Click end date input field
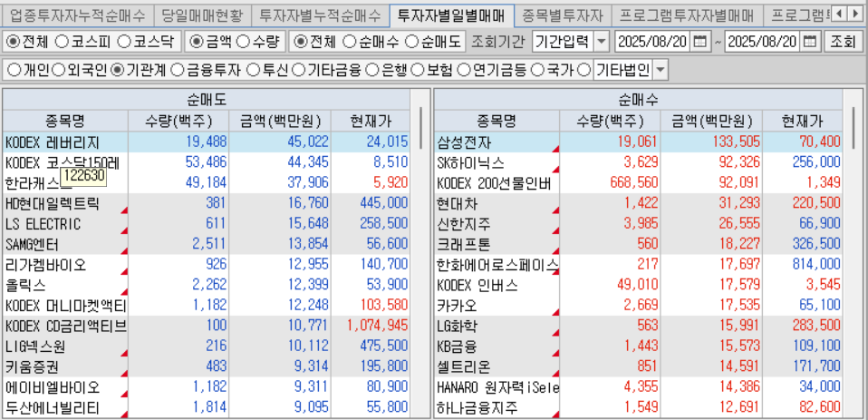The image size is (868, 420). [x=764, y=42]
